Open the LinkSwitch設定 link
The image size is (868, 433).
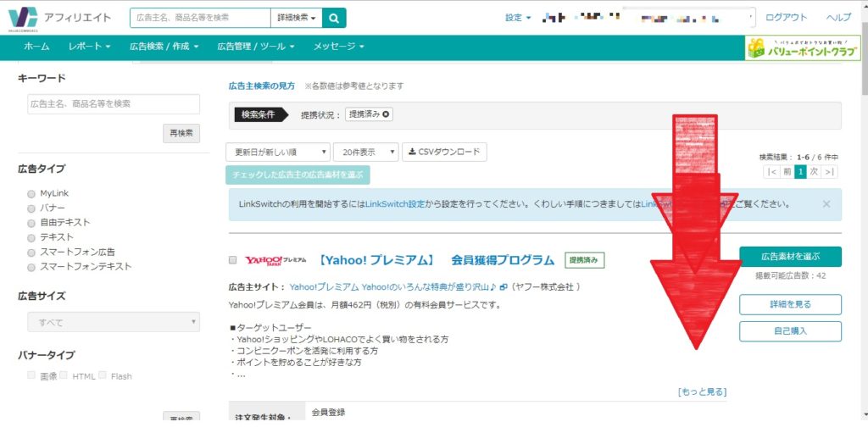pos(395,203)
